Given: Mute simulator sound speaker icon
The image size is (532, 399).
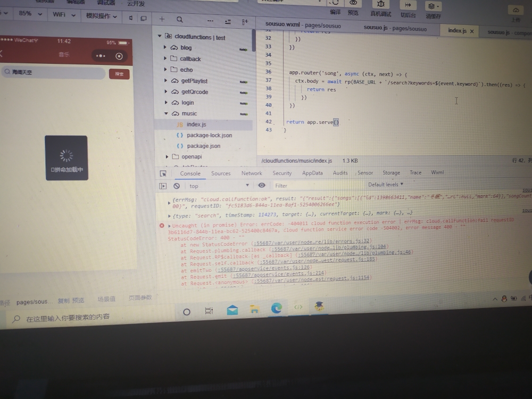Looking at the screenshot, I should [131, 18].
